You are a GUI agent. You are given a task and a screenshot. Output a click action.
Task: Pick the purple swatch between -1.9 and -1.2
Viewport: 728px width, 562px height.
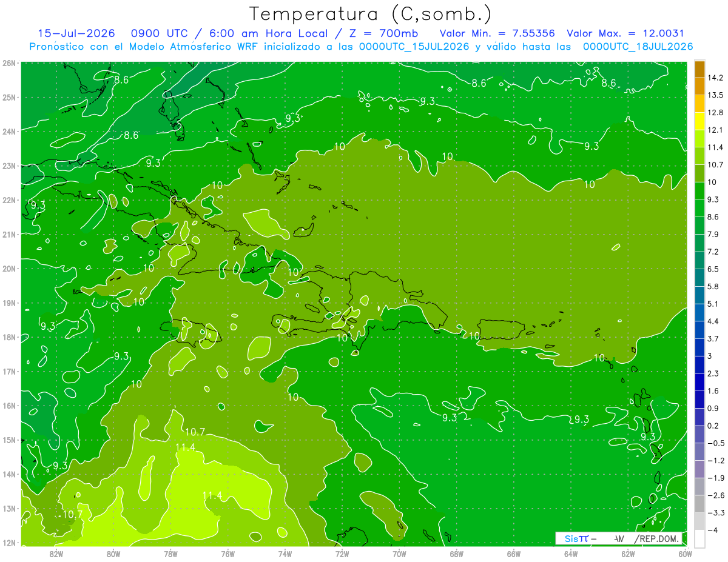click(699, 469)
